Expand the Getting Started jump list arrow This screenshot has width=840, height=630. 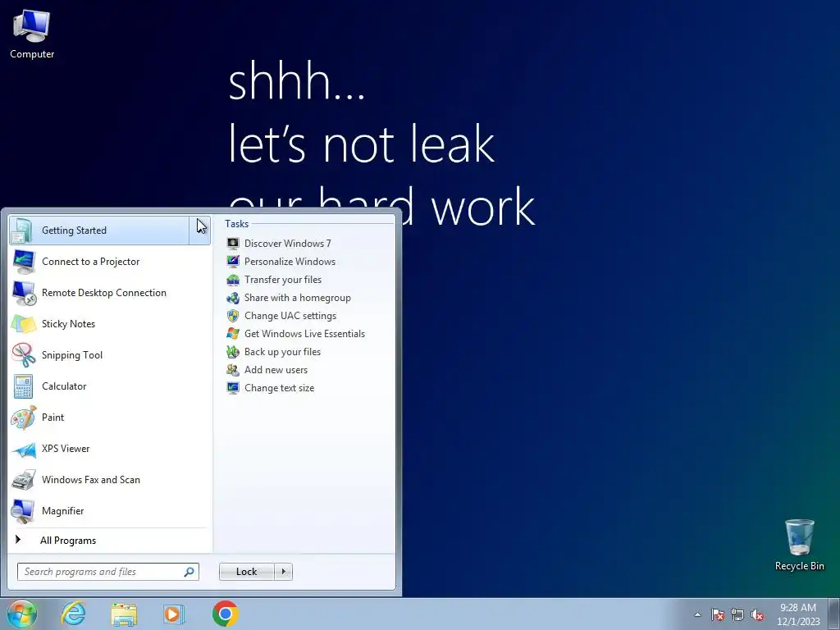click(x=200, y=231)
